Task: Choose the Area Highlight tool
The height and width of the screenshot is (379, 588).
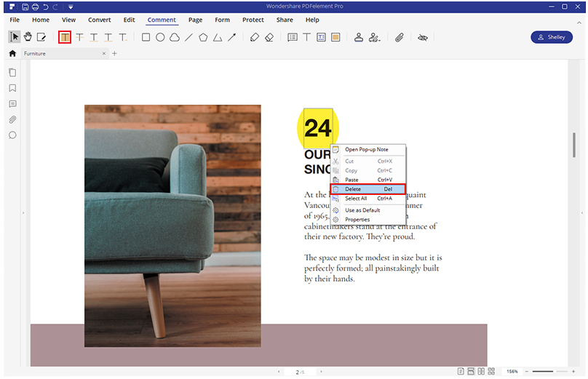Action: click(x=335, y=37)
